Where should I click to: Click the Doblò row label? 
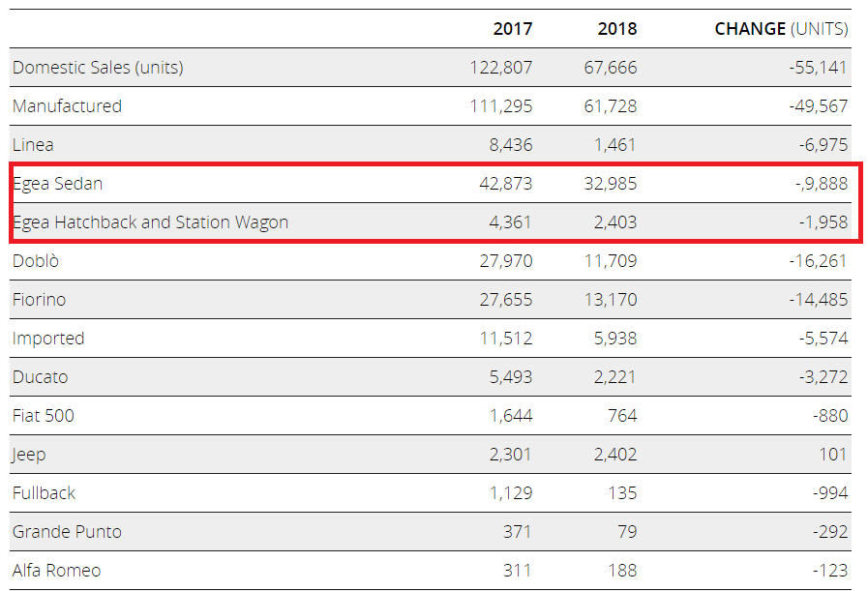[x=36, y=260]
